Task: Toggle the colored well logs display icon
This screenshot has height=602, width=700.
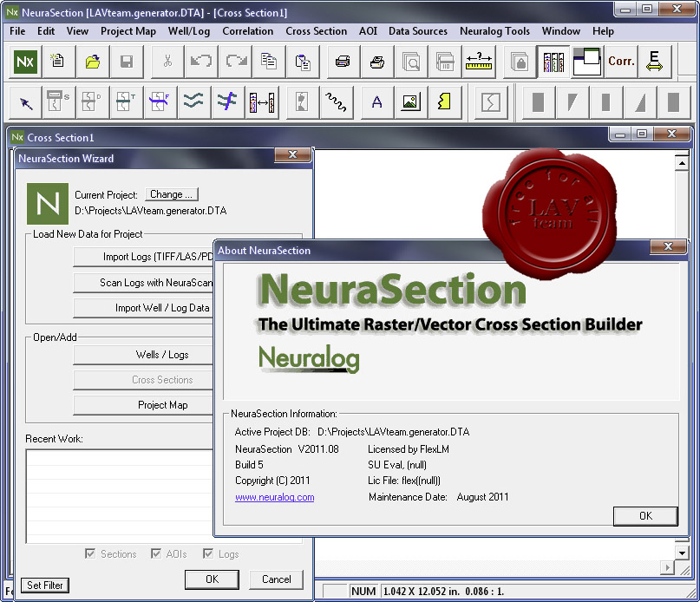Action: coord(553,62)
